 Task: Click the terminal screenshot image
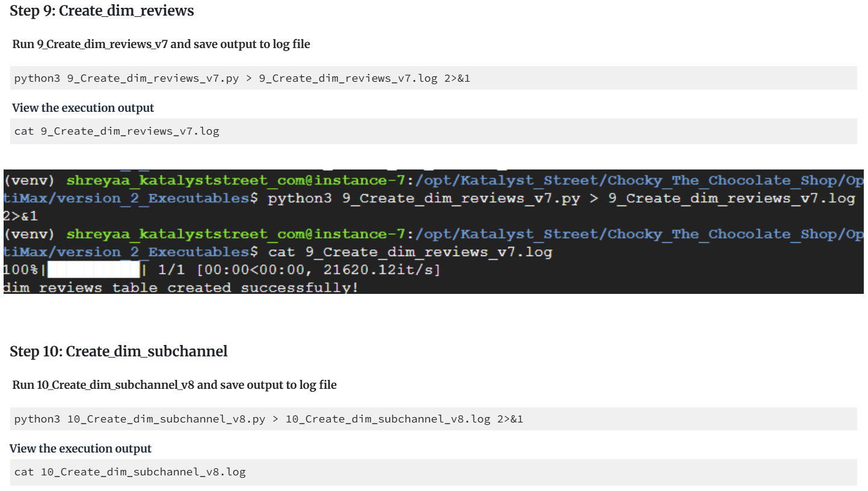(x=434, y=231)
